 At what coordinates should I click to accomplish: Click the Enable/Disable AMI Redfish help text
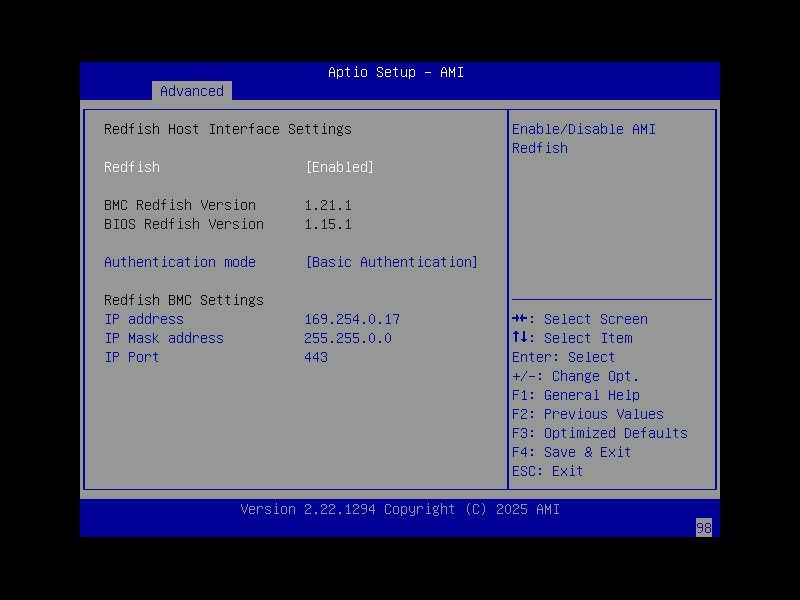click(584, 139)
